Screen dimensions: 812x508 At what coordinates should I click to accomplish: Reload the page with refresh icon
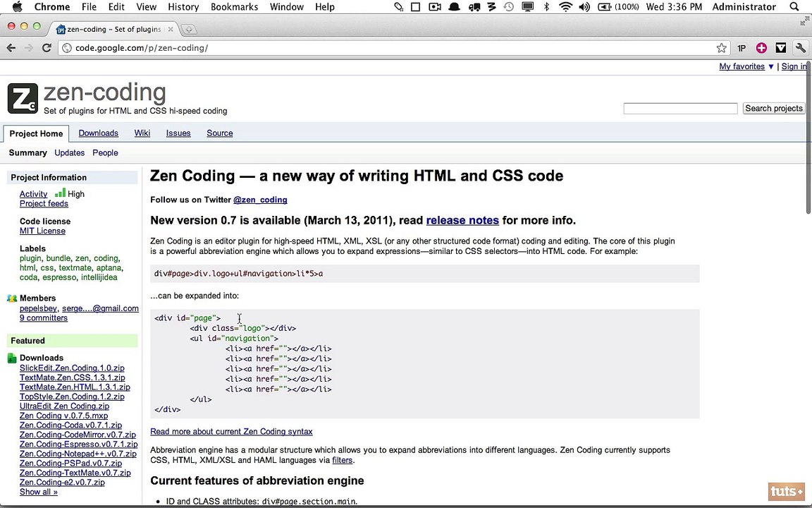pos(47,48)
